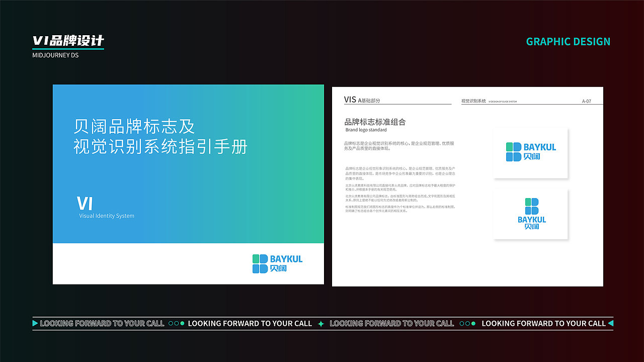Image resolution: width=644 pixels, height=362 pixels.
Task: Toggle the small circle pair before the second LOOKING FORWARD text
Action: 174,324
